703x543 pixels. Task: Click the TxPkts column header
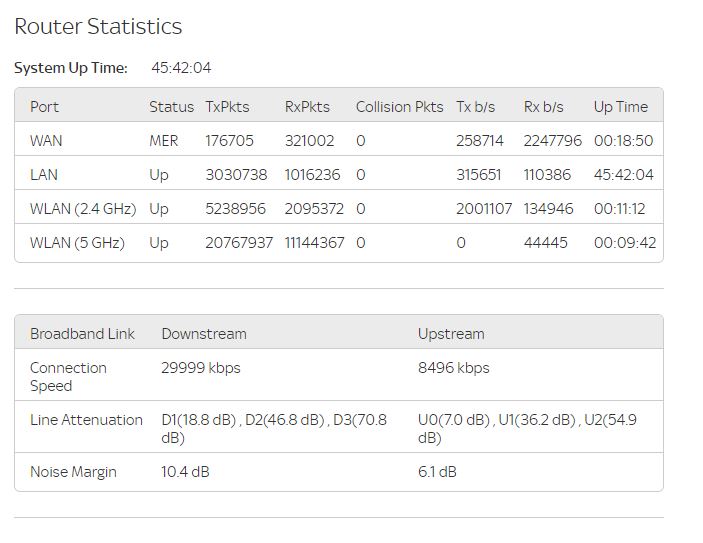pyautogui.click(x=227, y=107)
